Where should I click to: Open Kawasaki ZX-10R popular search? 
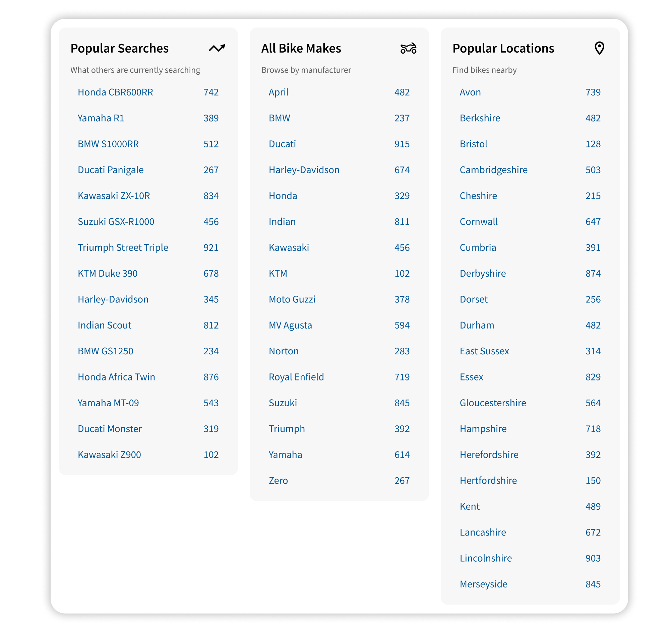click(x=114, y=196)
